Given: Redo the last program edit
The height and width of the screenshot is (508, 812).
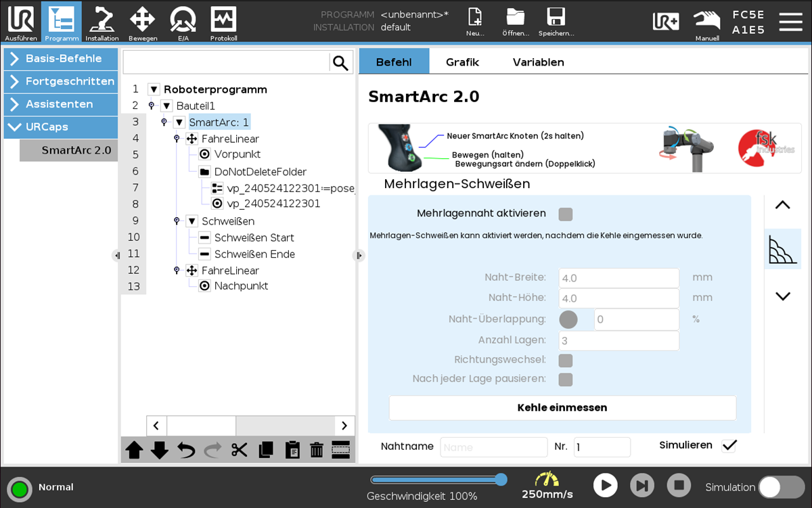Looking at the screenshot, I should coord(212,450).
